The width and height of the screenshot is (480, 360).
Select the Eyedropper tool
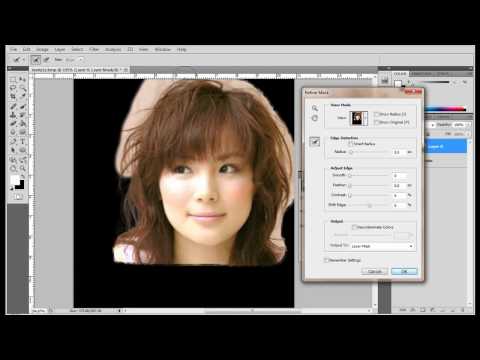coord(22,97)
